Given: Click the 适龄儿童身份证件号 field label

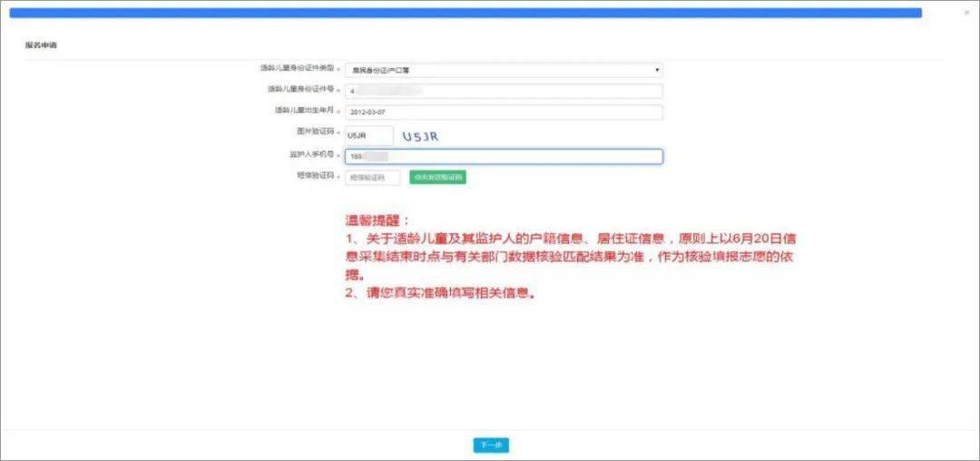Looking at the screenshot, I should click(302, 89).
